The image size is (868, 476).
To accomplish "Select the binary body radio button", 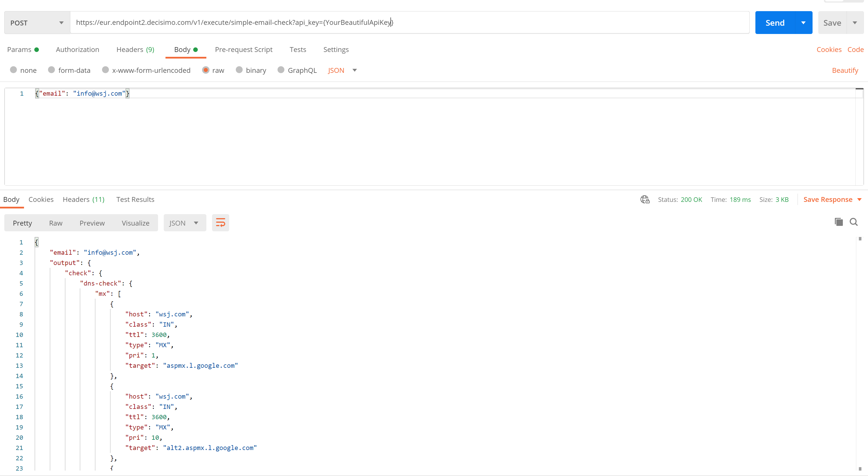I will point(239,70).
